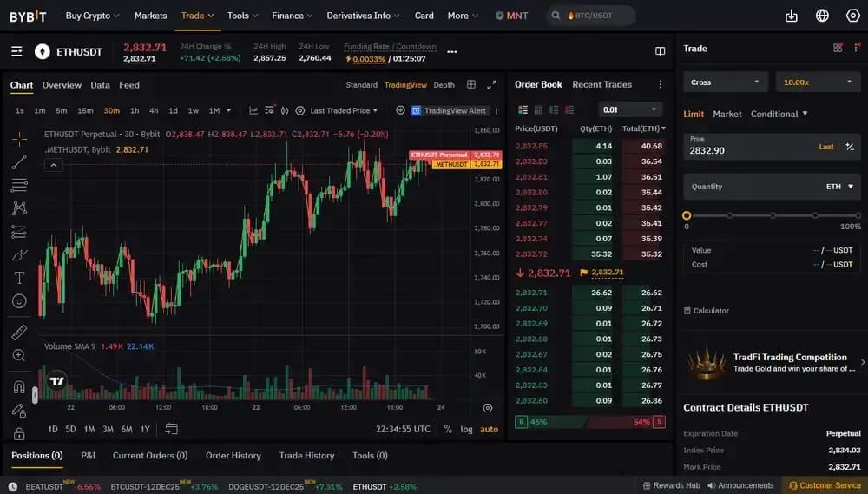
Task: Switch chart to Depth view
Action: pos(444,85)
